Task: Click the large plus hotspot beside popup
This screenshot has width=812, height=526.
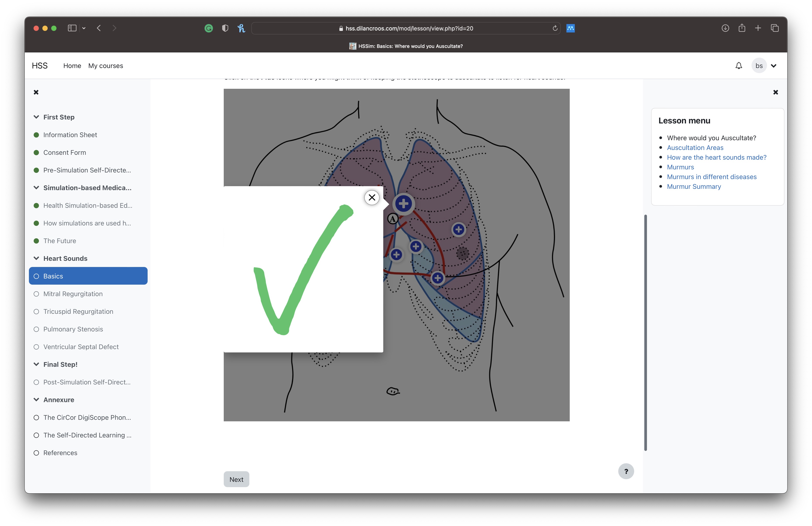Action: [x=404, y=204]
